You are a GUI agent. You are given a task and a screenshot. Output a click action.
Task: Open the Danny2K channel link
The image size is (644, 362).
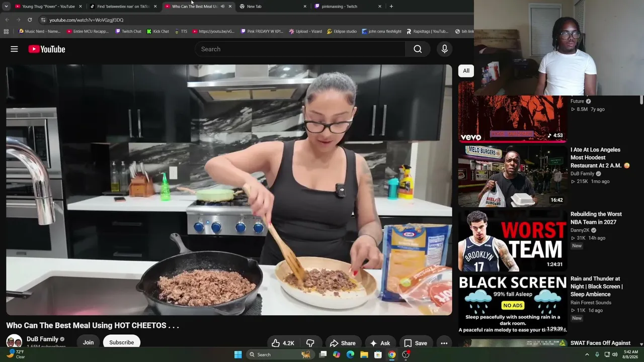(x=580, y=230)
